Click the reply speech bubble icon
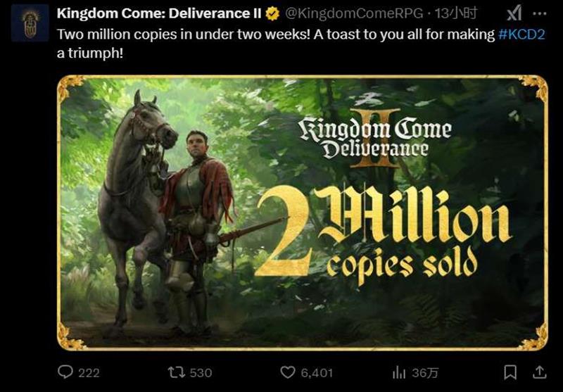Screen dimensions: 563x392 pyautogui.click(x=65, y=372)
